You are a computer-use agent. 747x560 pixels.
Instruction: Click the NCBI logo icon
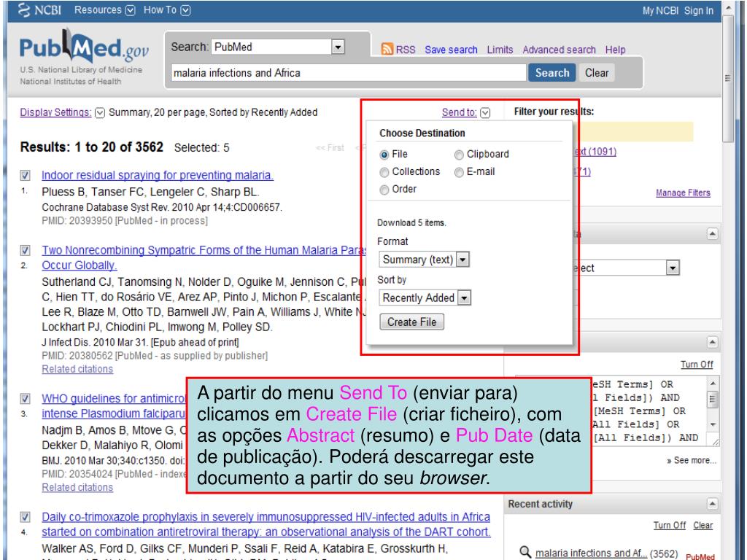coord(24,9)
